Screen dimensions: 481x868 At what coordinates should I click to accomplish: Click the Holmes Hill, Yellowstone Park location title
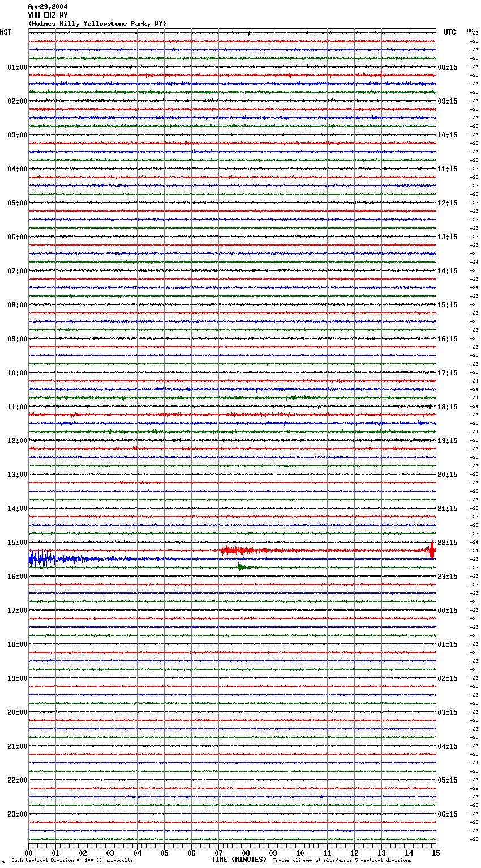click(x=97, y=24)
